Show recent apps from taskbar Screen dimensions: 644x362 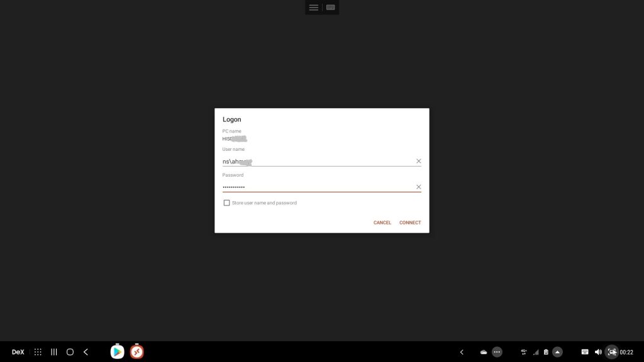click(54, 352)
